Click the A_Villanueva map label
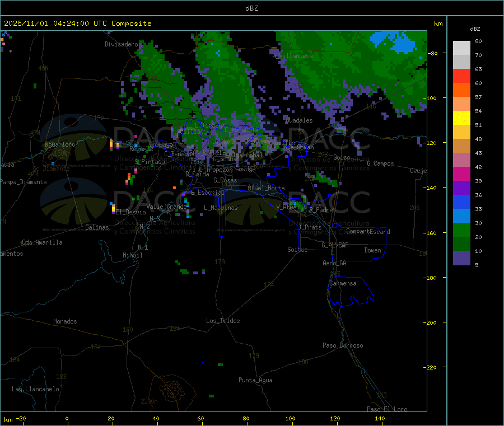504x426 pixels. click(x=292, y=56)
